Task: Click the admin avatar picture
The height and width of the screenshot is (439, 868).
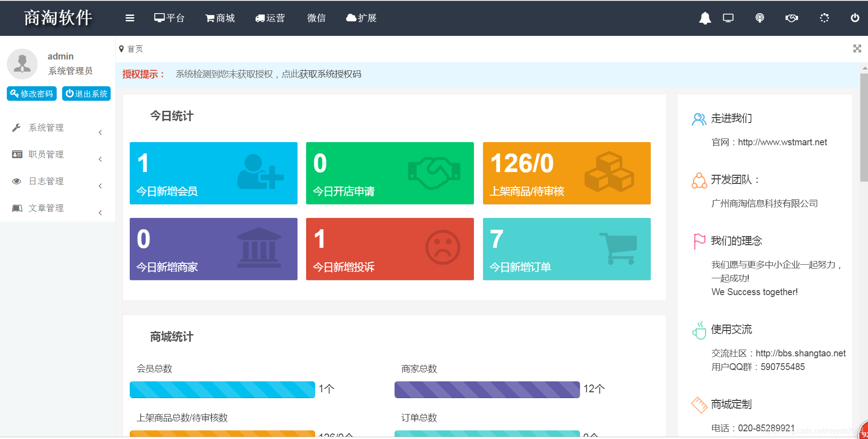Action: pos(22,64)
